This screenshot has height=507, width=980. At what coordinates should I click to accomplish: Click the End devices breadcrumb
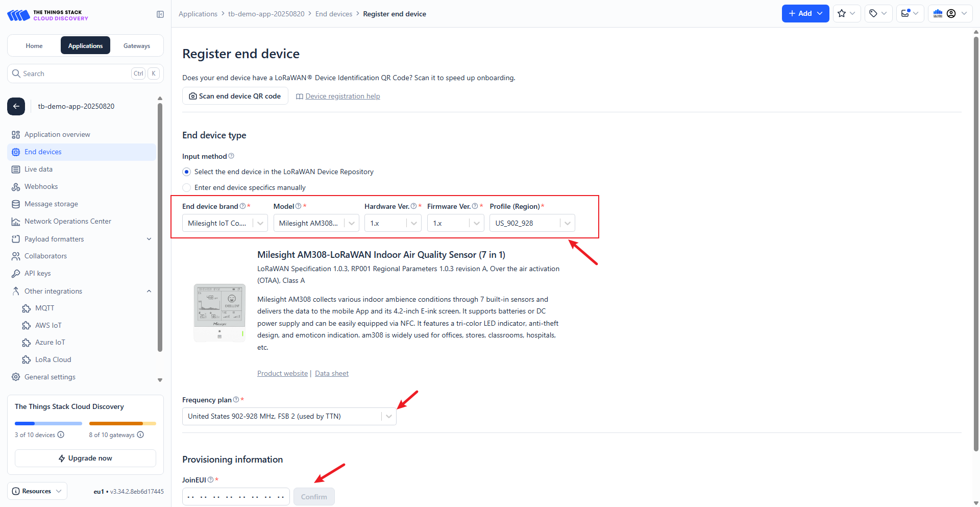pos(334,14)
